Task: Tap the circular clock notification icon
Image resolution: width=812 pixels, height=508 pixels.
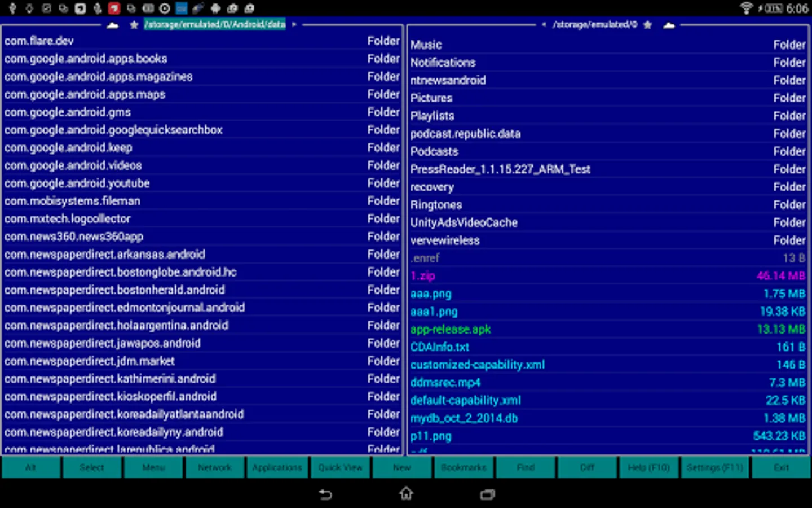Action: (165, 8)
